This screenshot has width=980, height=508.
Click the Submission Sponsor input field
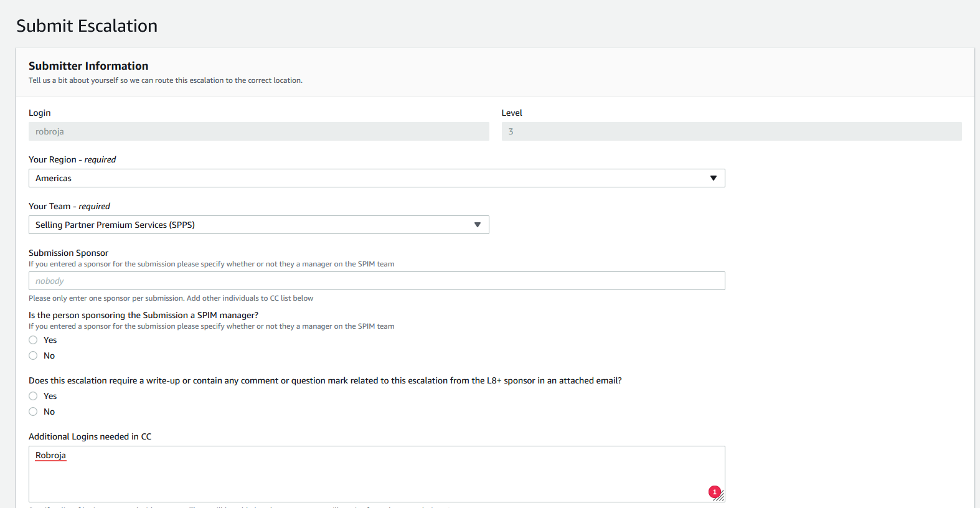coord(377,281)
